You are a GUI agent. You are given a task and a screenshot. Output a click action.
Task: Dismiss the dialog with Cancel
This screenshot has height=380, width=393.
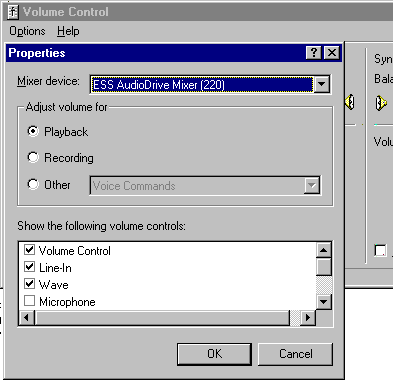296,354
